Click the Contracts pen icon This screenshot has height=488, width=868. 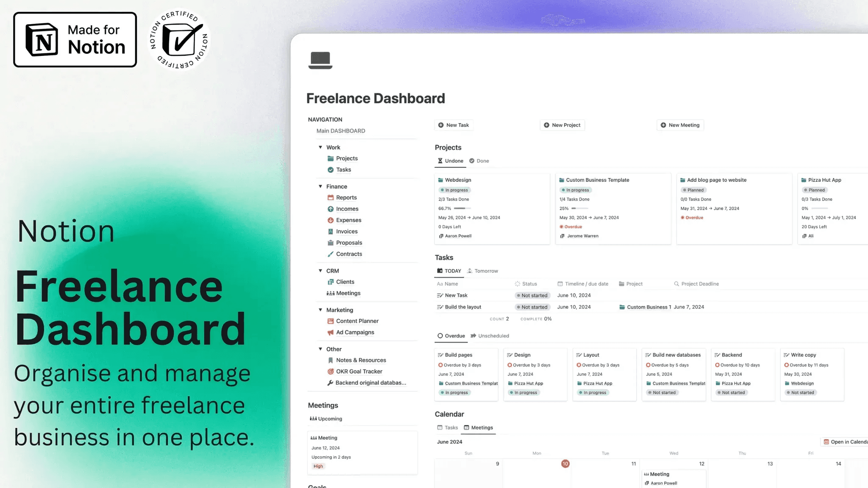point(331,254)
